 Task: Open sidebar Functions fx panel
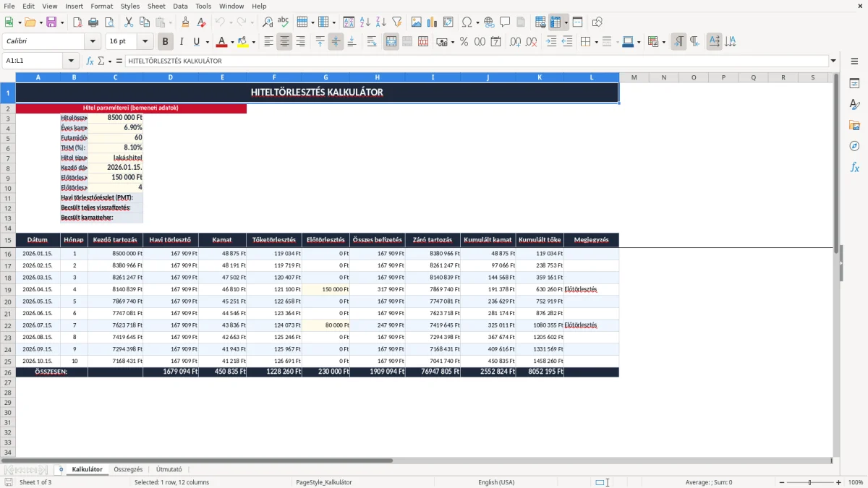[854, 167]
